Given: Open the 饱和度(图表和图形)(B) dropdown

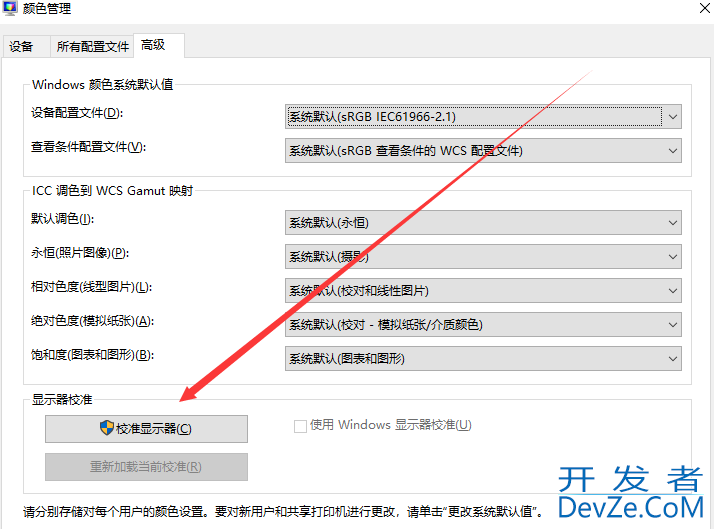Looking at the screenshot, I should click(483, 359).
